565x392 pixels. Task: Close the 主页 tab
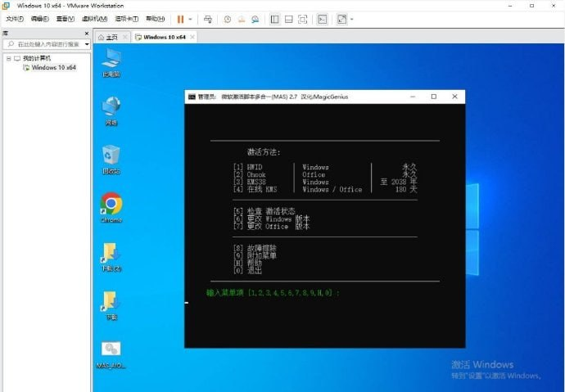tap(125, 37)
